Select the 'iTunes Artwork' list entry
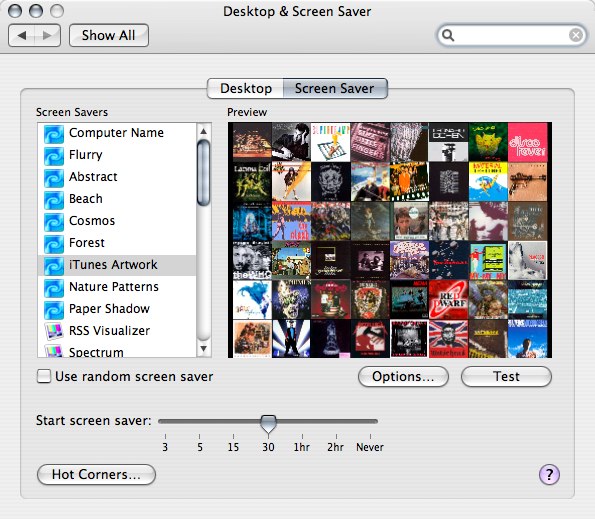Image resolution: width=595 pixels, height=519 pixels. pos(117,265)
